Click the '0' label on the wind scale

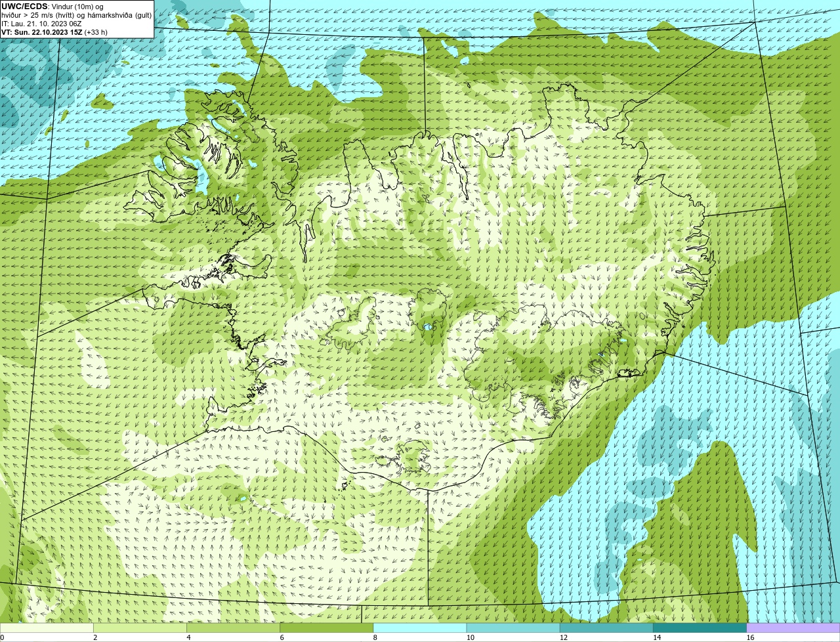coord(2,637)
